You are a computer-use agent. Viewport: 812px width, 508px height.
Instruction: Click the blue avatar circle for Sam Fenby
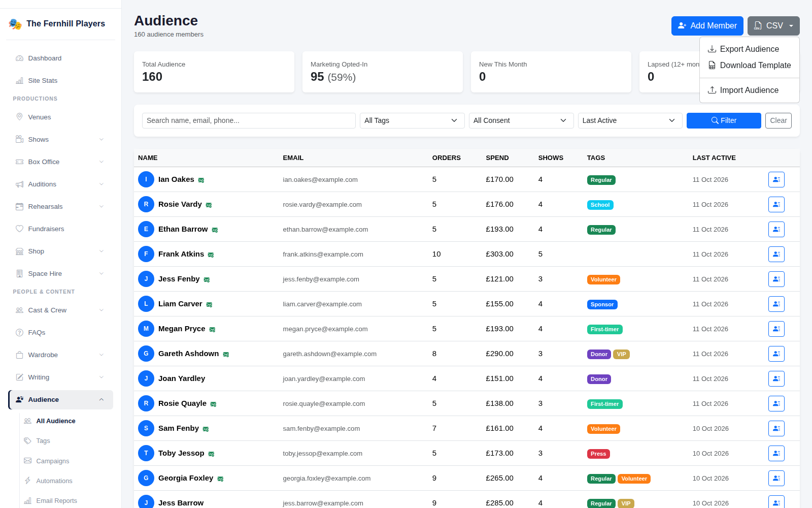[146, 428]
